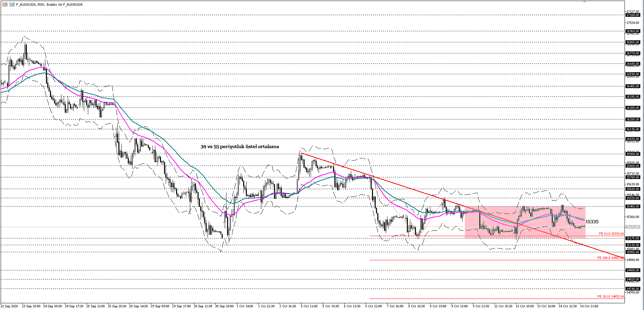Click the 16485.00 price level label

tap(633, 86)
